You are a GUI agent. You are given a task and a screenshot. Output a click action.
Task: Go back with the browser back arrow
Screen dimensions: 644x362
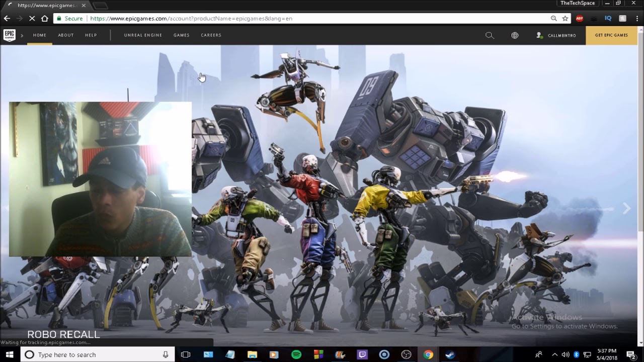pos(7,18)
